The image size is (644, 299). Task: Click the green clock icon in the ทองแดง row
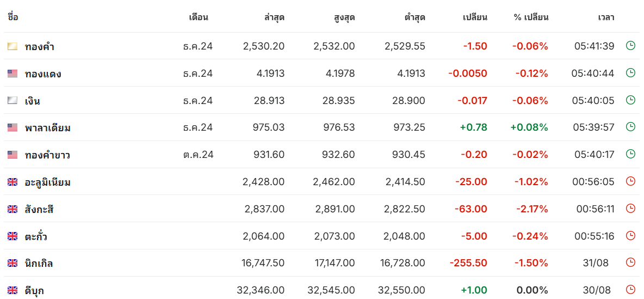tap(630, 73)
